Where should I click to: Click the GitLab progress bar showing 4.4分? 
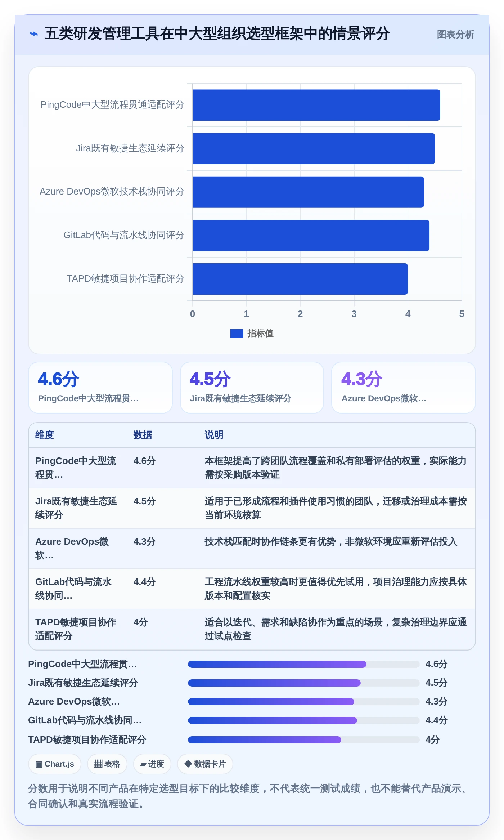pyautogui.click(x=304, y=720)
